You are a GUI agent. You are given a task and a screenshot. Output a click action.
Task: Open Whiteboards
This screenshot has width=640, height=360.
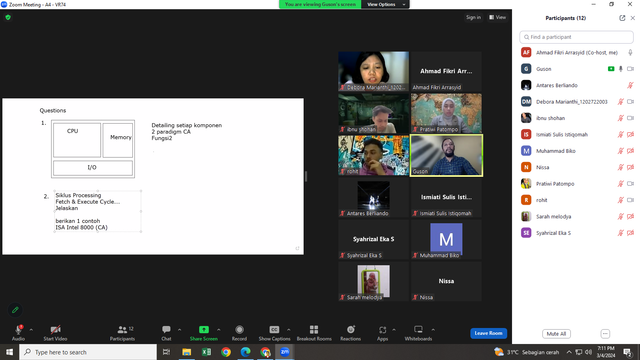point(418,333)
